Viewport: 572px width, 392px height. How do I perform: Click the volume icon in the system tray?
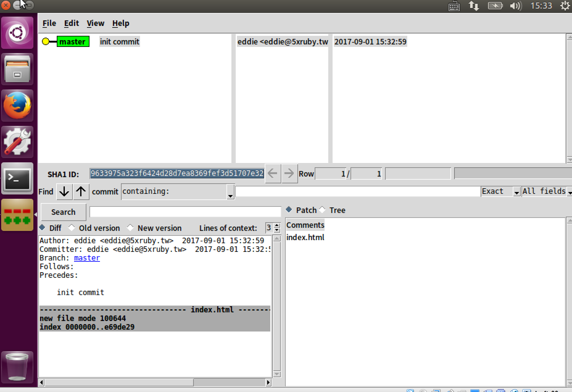pyautogui.click(x=515, y=5)
